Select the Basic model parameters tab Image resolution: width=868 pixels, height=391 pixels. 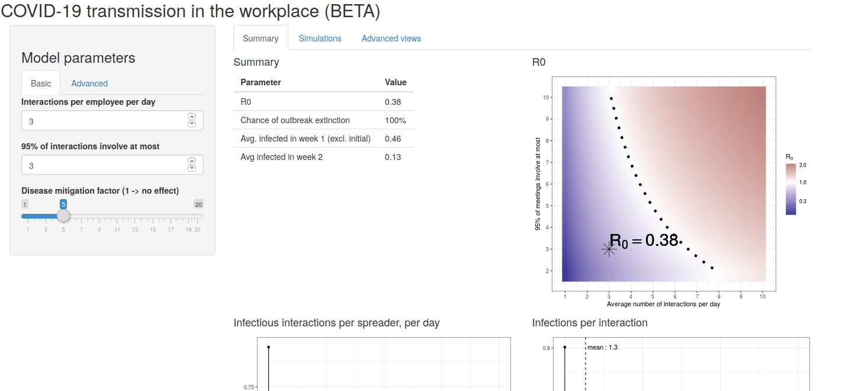point(41,84)
